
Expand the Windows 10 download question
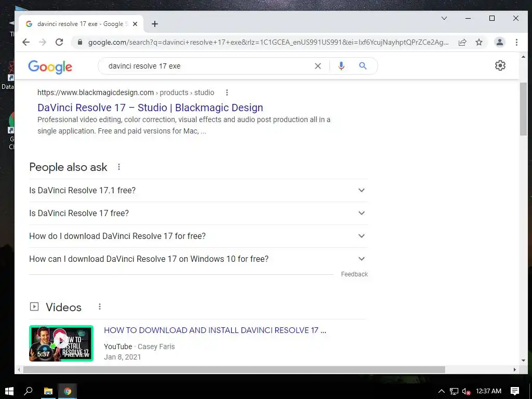pyautogui.click(x=198, y=259)
